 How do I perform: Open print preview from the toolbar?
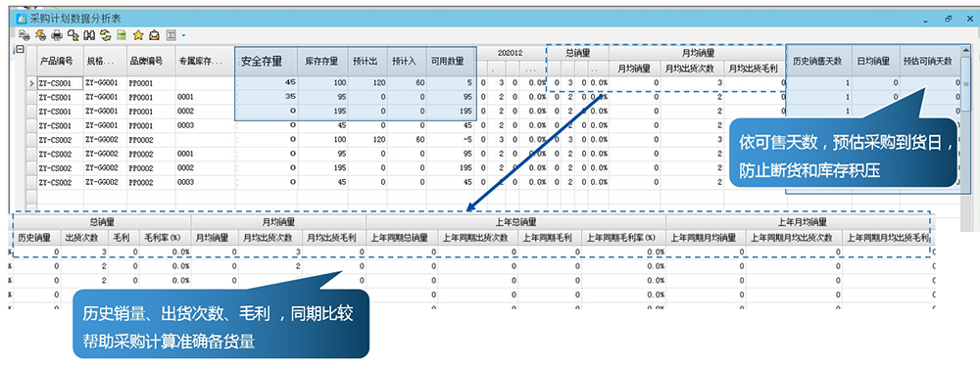click(24, 35)
